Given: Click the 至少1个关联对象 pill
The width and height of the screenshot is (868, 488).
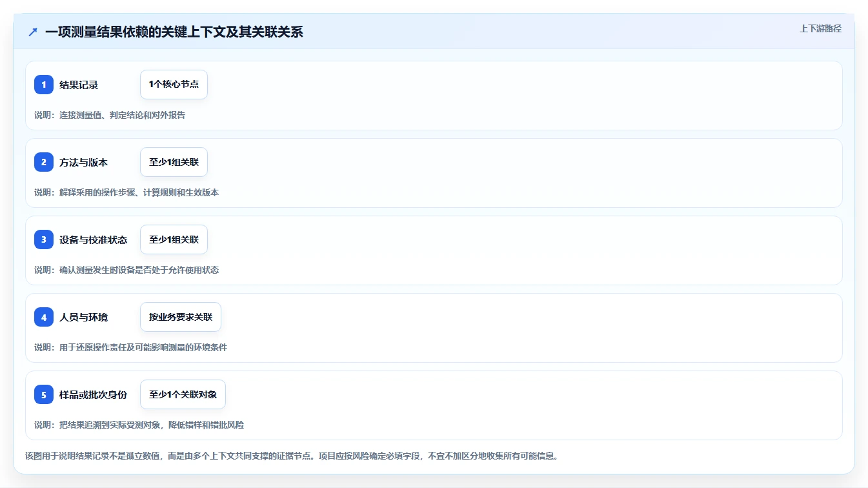Looking at the screenshot, I should [x=183, y=394].
